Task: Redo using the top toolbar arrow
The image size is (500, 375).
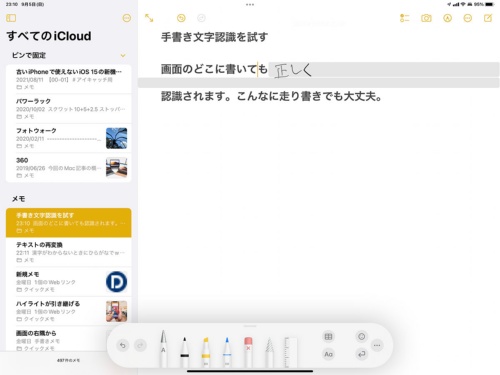Action: pyautogui.click(x=201, y=18)
